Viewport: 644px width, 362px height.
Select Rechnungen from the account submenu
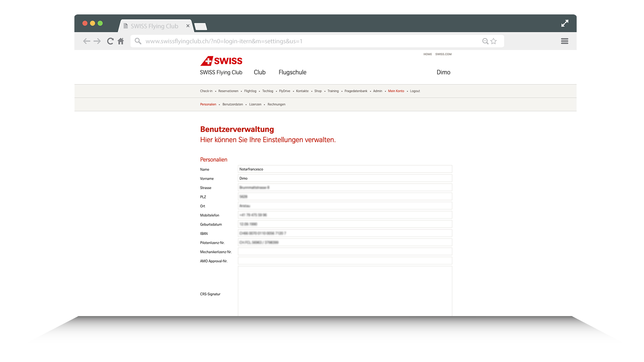pos(276,104)
